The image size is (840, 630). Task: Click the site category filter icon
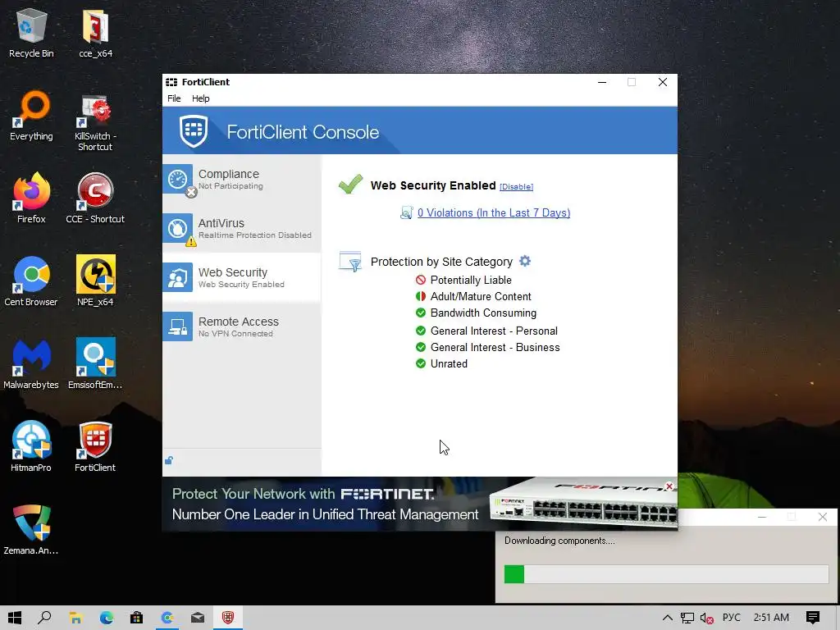[x=350, y=262]
